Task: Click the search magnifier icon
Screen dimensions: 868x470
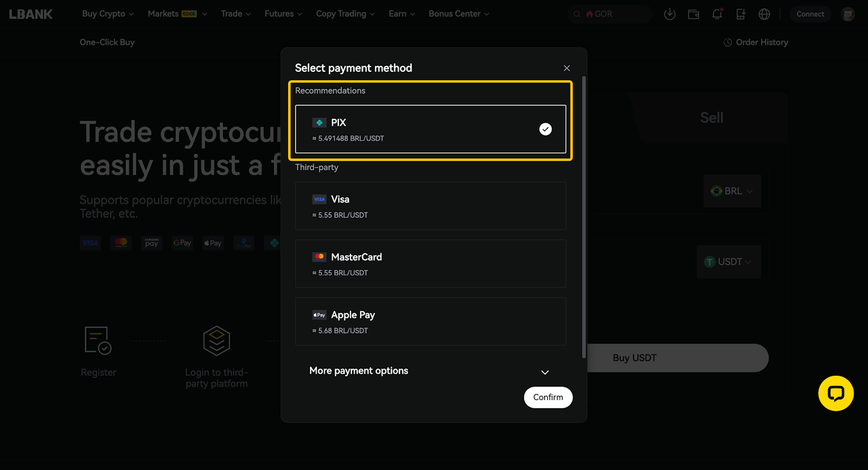Action: [x=577, y=14]
